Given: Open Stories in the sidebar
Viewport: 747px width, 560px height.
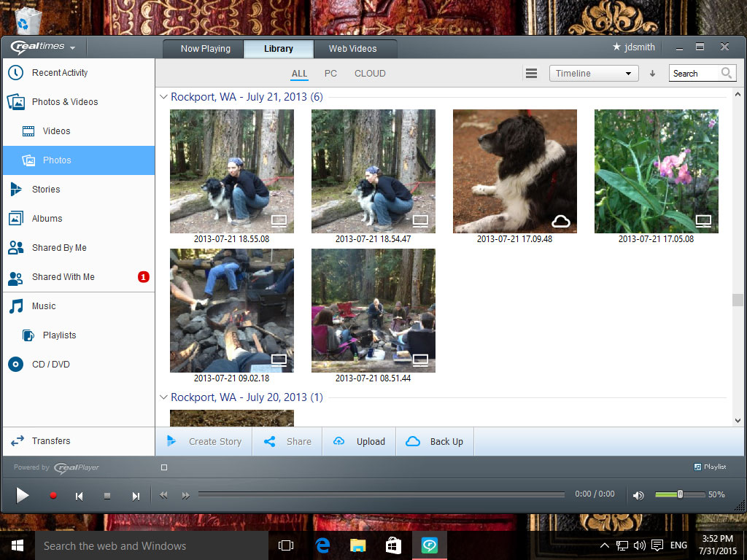Looking at the screenshot, I should (46, 190).
